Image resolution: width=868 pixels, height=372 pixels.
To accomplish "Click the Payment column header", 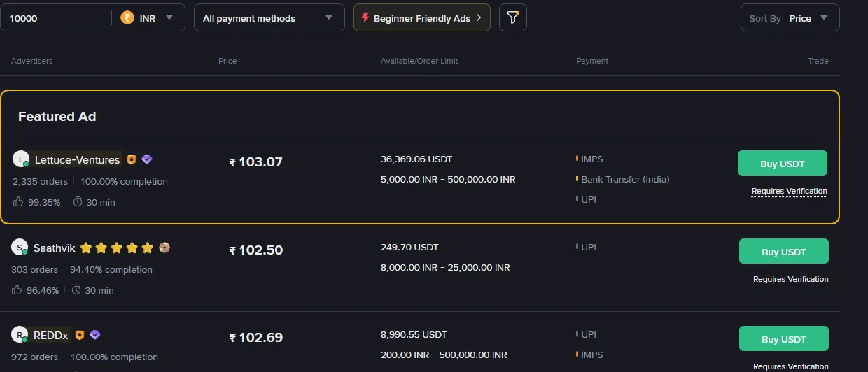I will [x=592, y=61].
